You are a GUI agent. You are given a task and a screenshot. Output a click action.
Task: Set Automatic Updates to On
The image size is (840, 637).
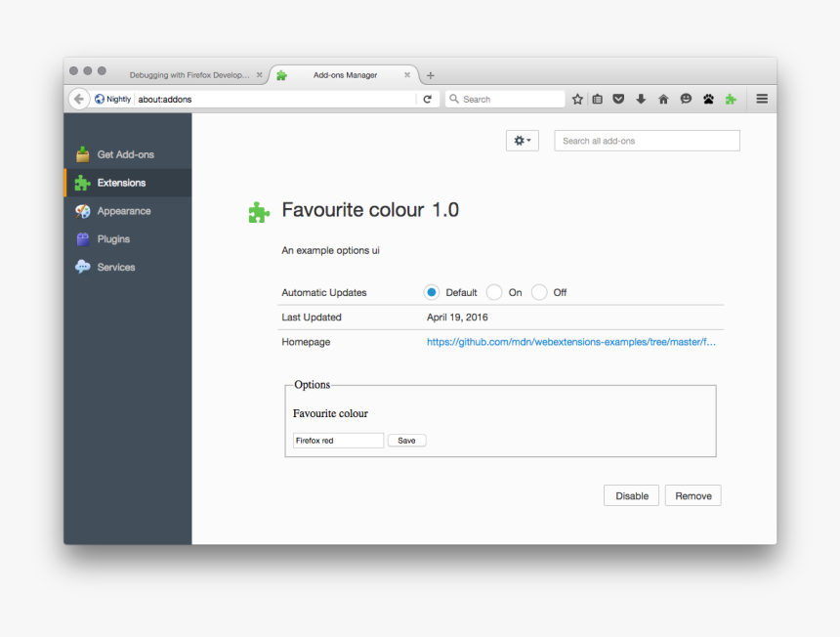point(494,292)
